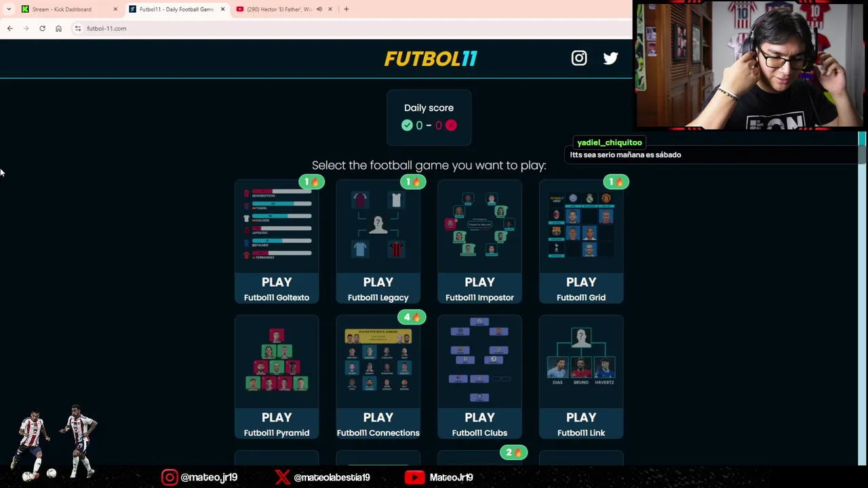The width and height of the screenshot is (868, 488).
Task: Click the red cross daily score icon
Action: point(451,125)
